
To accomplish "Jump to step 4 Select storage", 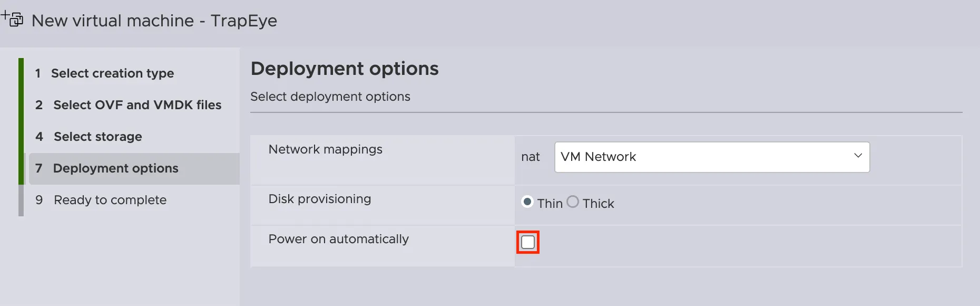I will (x=97, y=137).
